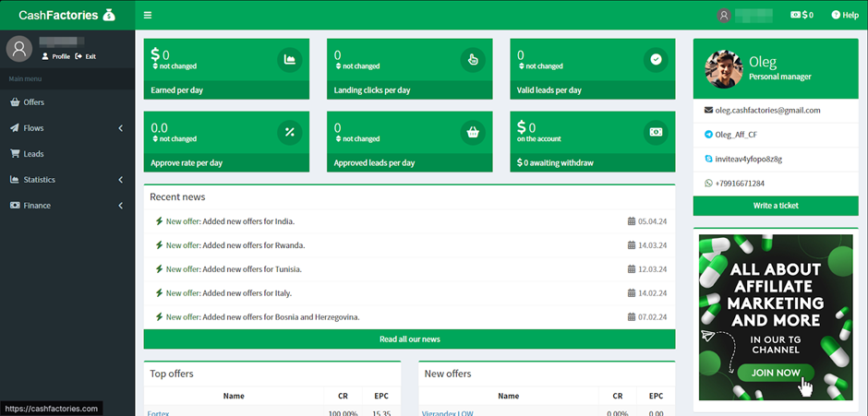This screenshot has width=868, height=416.
Task: Click the basket icon on Approved leads card
Action: pos(473,132)
